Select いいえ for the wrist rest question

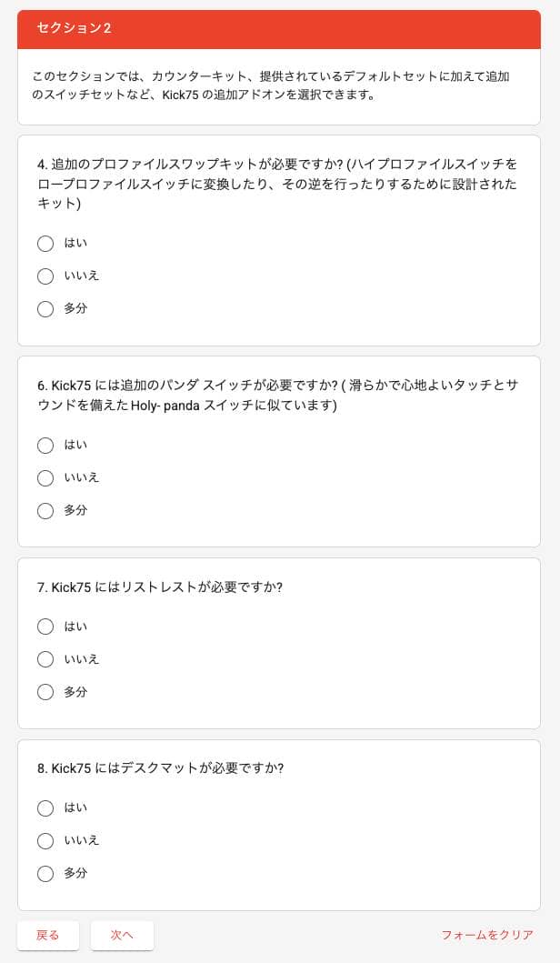(x=45, y=659)
